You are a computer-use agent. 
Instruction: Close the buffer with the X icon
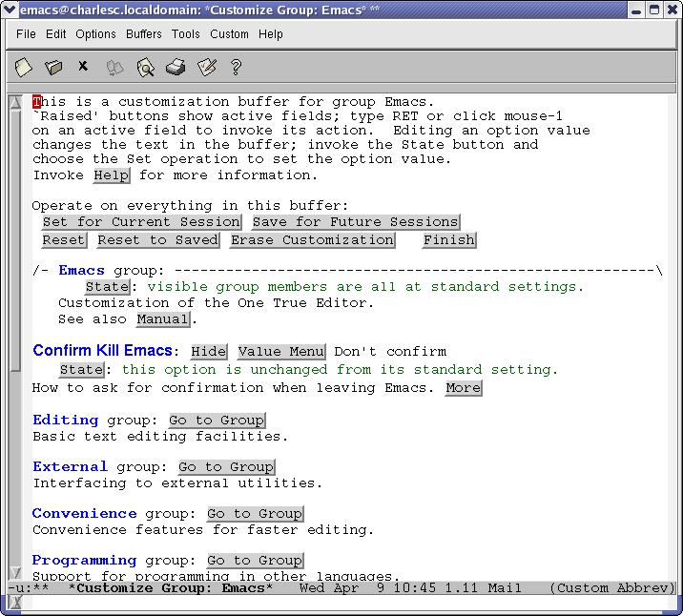[x=83, y=67]
